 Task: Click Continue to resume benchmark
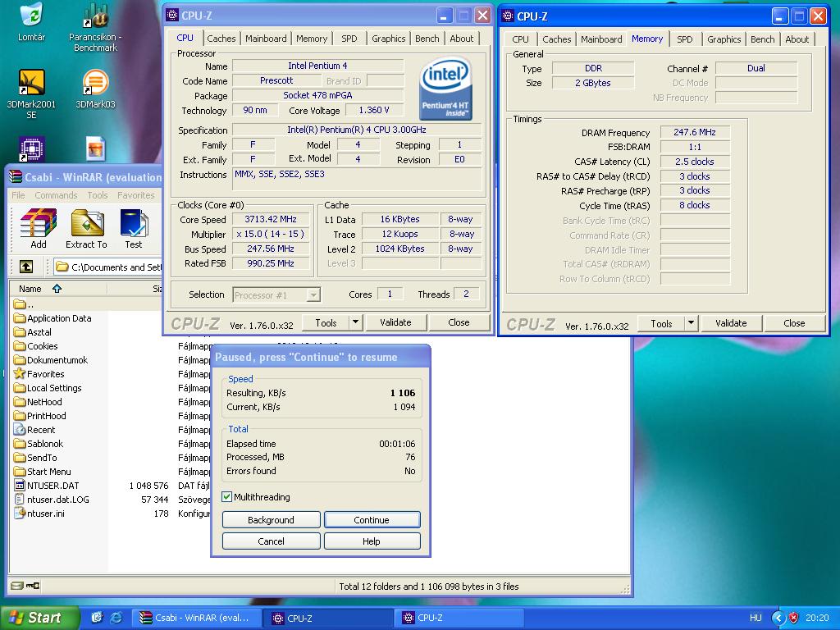(x=372, y=519)
